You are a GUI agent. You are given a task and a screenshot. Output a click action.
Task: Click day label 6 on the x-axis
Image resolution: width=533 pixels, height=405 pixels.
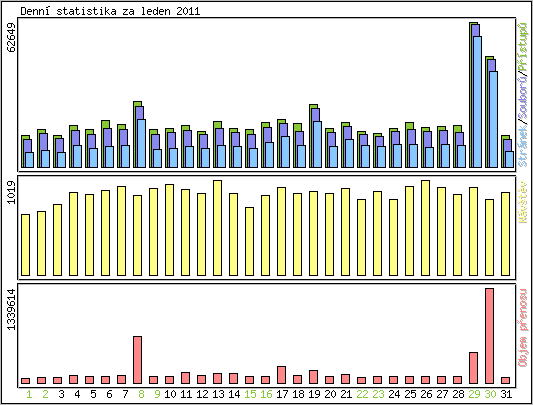(x=109, y=394)
